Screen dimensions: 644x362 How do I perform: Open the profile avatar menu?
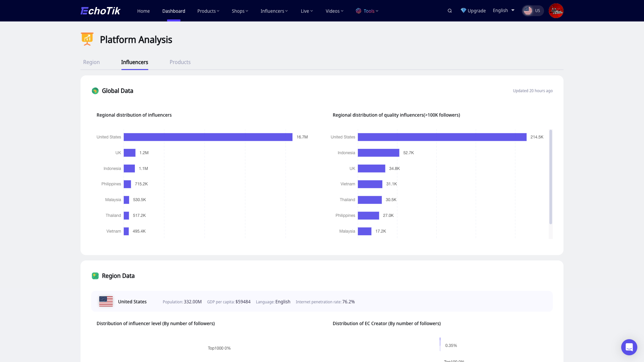[x=556, y=10]
